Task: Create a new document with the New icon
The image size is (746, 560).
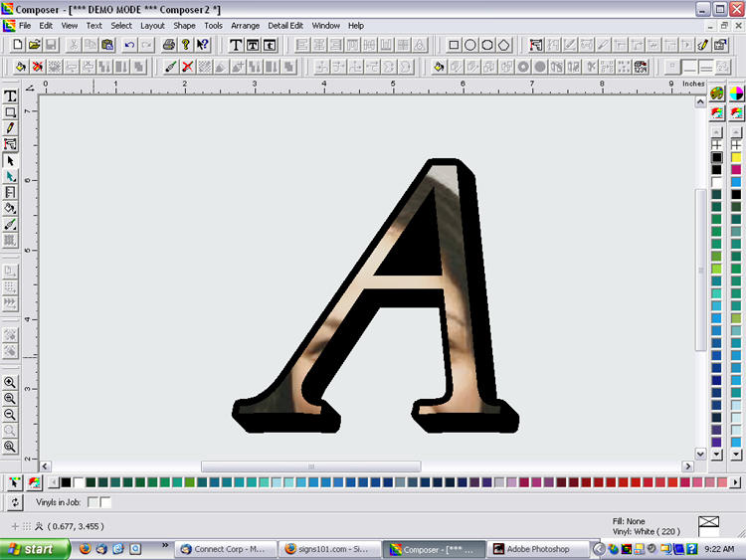Action: point(18,45)
